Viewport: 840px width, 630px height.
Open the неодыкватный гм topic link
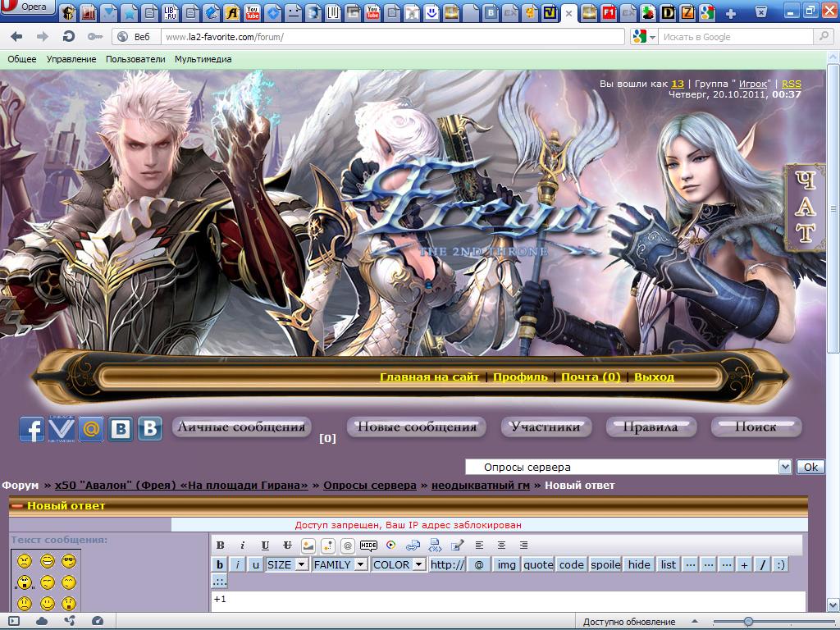click(481, 486)
